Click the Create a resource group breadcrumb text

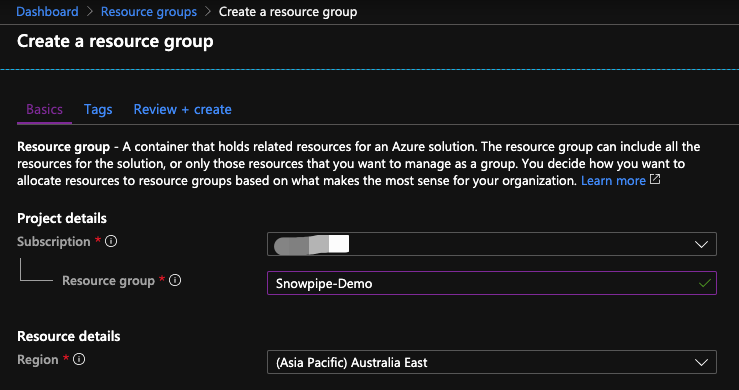(x=287, y=11)
